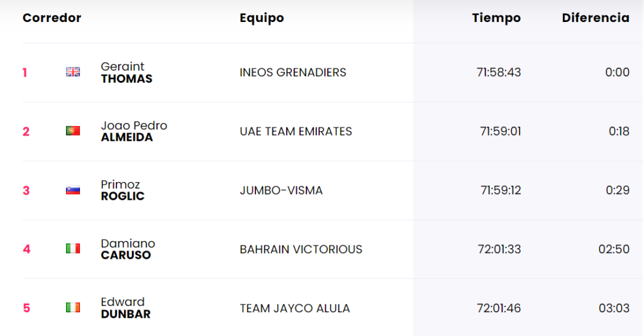
Task: Click JUMBO-VISMA team name
Action: coord(281,190)
